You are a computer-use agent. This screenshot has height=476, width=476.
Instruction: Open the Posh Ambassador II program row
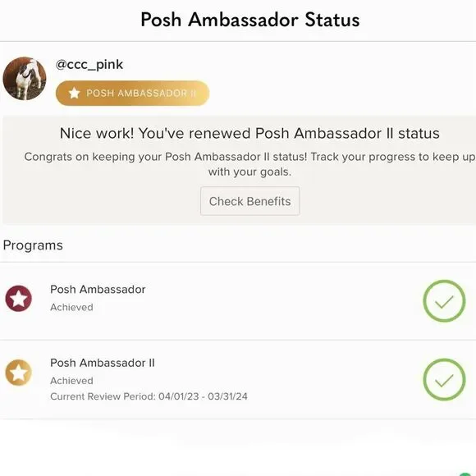coord(238,380)
